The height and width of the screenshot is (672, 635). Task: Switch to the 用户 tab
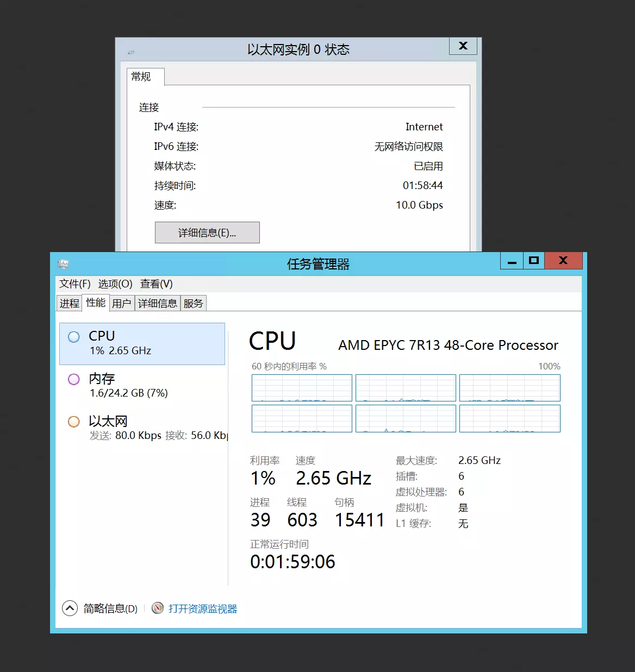[x=122, y=303]
